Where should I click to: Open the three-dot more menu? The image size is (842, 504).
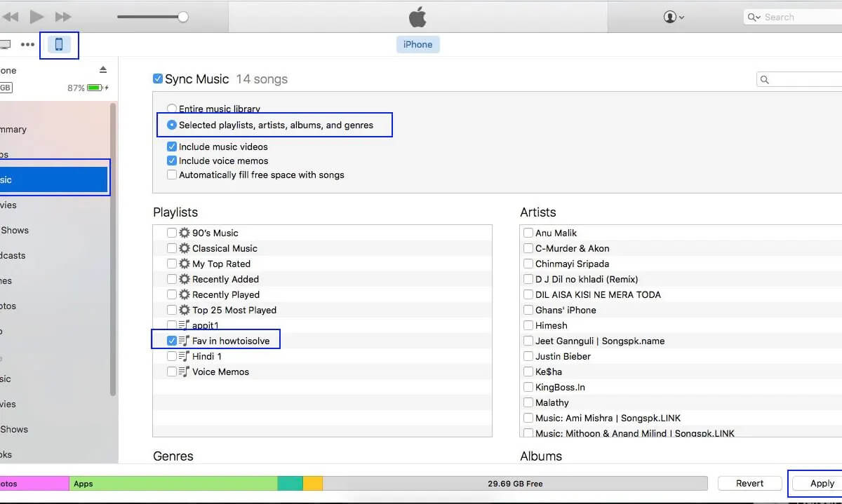click(27, 44)
